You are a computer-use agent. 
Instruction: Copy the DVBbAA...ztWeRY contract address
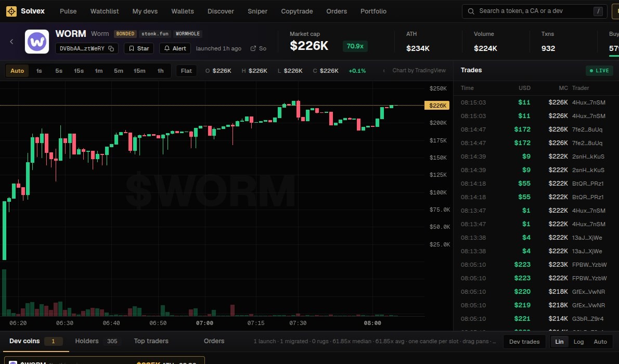(87, 48)
